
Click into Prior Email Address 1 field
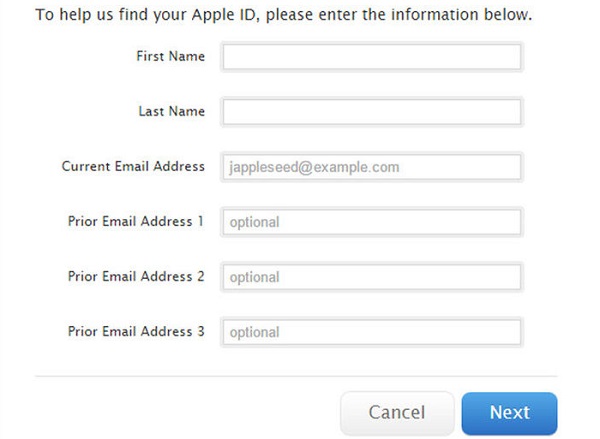pyautogui.click(x=372, y=222)
